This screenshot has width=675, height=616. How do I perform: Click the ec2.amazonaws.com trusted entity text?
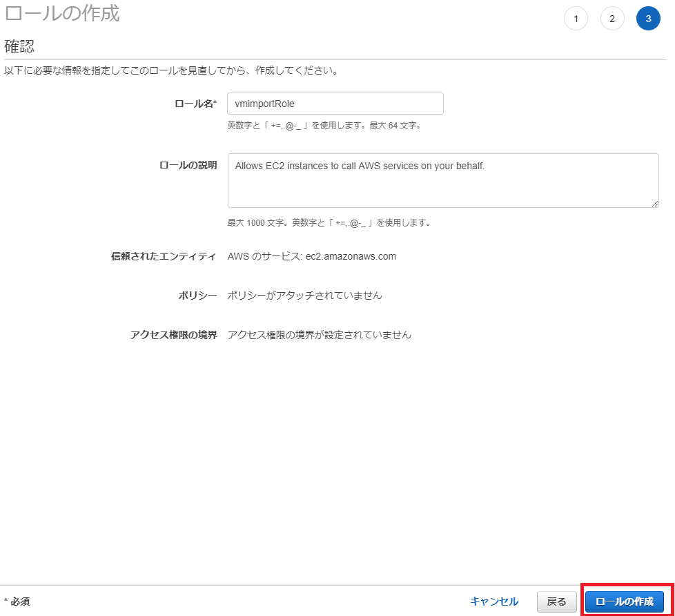click(x=351, y=256)
